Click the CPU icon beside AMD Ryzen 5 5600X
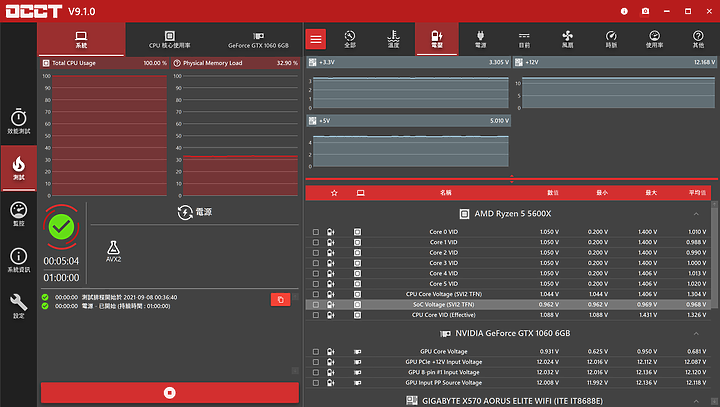Image resolution: width=720 pixels, height=407 pixels. [464, 214]
